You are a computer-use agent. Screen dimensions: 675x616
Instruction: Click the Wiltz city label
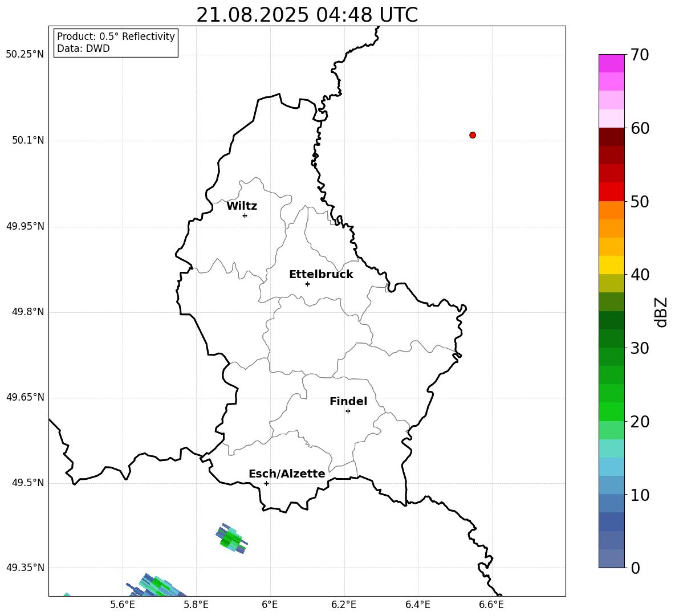(242, 206)
